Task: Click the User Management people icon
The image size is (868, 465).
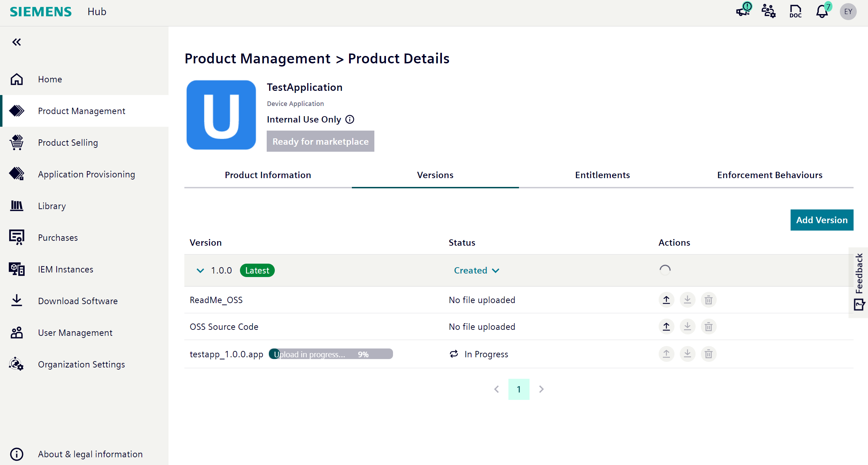Action: [17, 332]
